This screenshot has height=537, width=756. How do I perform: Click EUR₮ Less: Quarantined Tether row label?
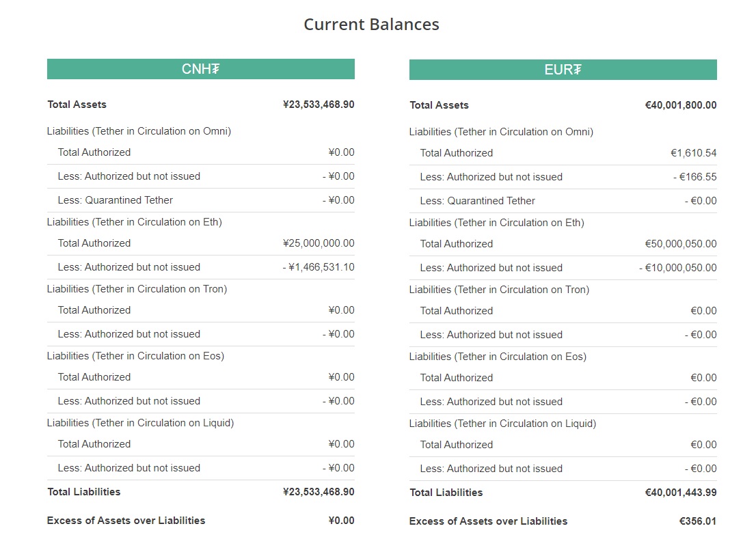[477, 201]
